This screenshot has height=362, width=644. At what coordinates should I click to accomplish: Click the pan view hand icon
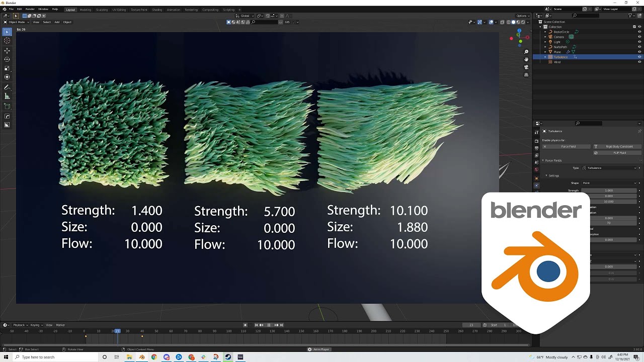(526, 59)
